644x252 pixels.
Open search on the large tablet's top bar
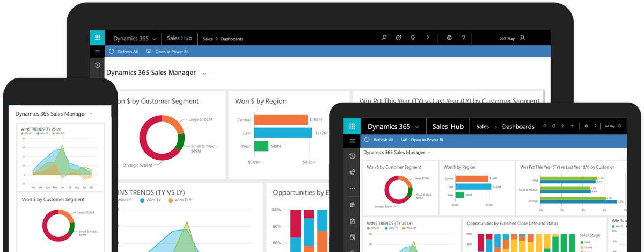[x=384, y=38]
